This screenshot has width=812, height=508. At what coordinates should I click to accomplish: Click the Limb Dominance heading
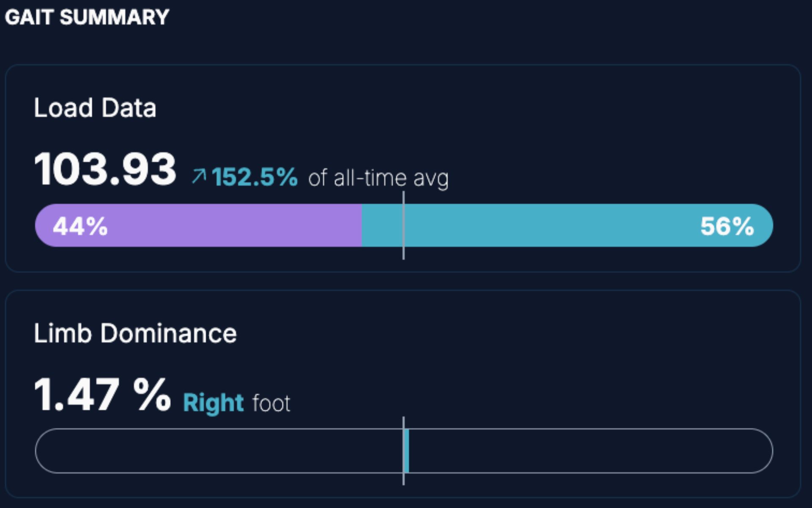(x=135, y=333)
